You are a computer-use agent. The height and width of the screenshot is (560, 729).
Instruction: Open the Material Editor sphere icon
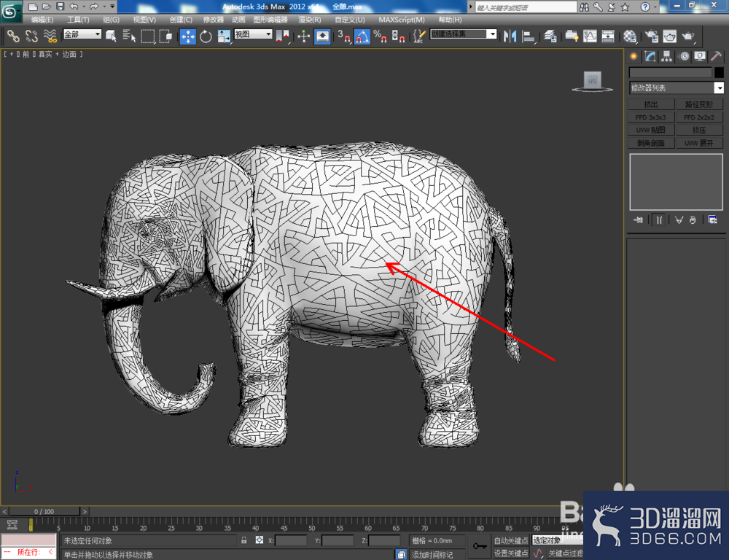point(630,36)
